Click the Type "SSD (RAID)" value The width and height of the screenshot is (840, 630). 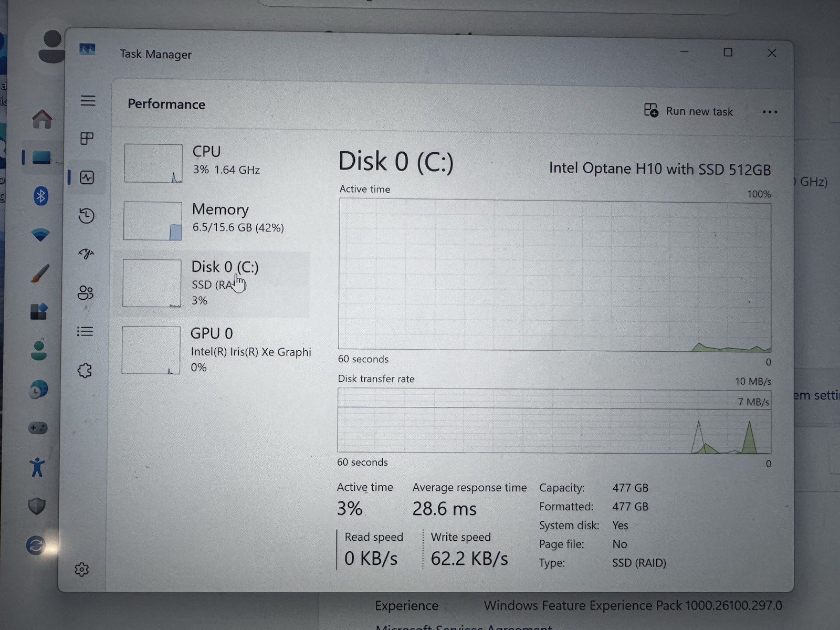pyautogui.click(x=639, y=563)
